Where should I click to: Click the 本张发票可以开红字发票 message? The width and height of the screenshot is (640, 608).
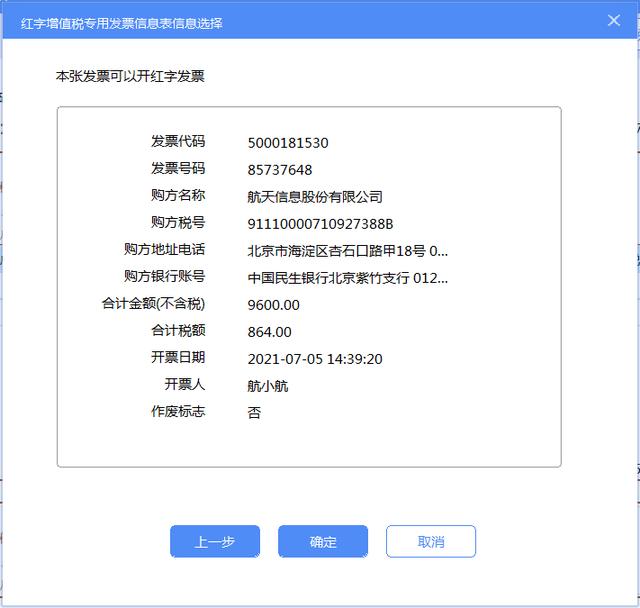point(130,76)
